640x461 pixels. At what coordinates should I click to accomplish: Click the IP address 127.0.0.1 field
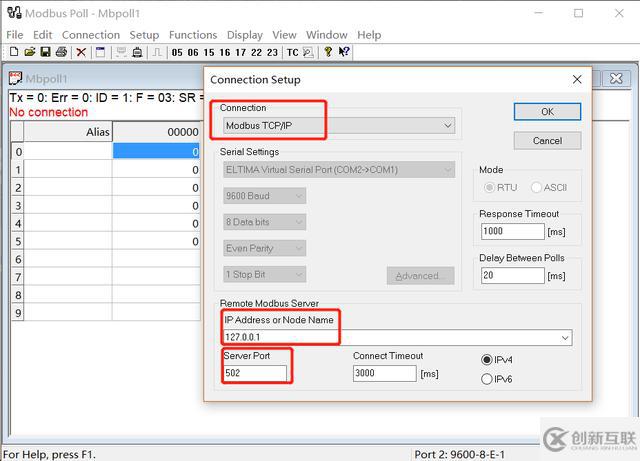tap(398, 338)
